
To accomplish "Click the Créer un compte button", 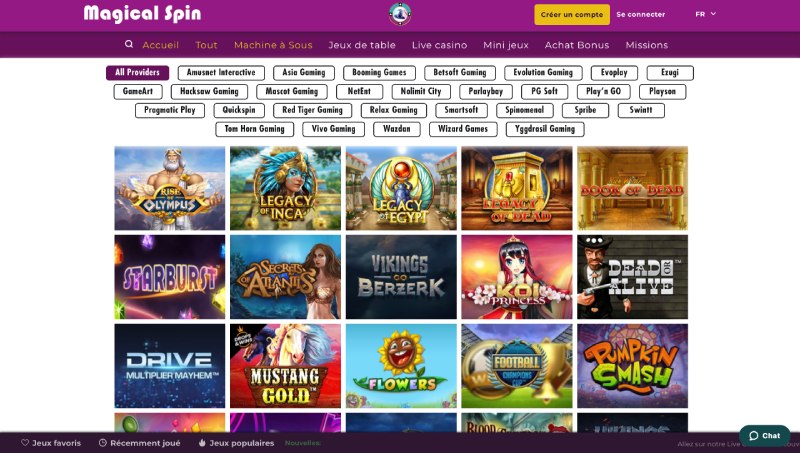I will (572, 15).
